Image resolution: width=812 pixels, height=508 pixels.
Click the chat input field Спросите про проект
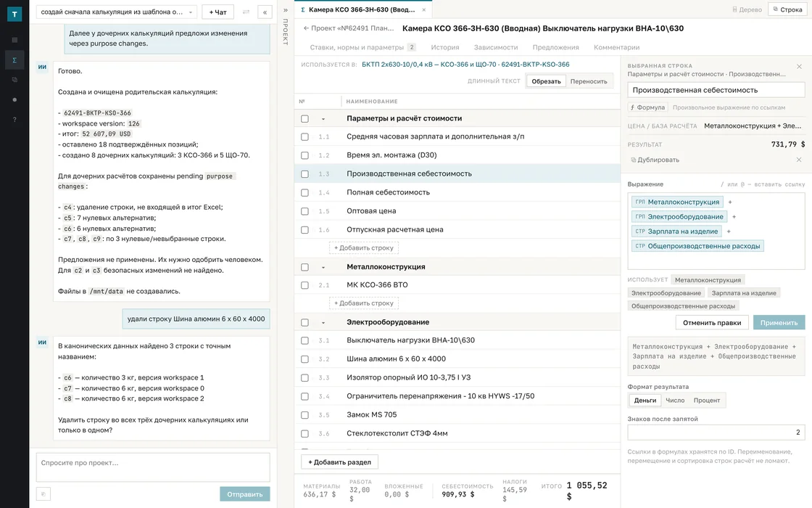click(x=153, y=467)
